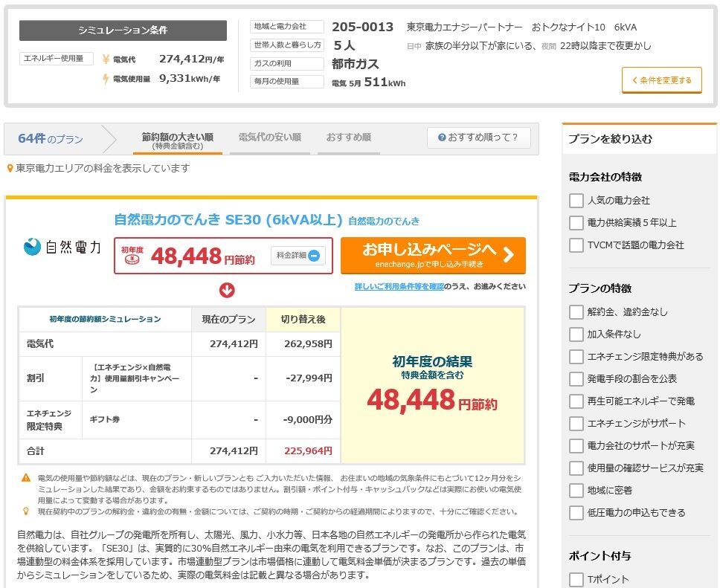
Task: Click the 262,958円 after-switch cell
Action: 303,343
